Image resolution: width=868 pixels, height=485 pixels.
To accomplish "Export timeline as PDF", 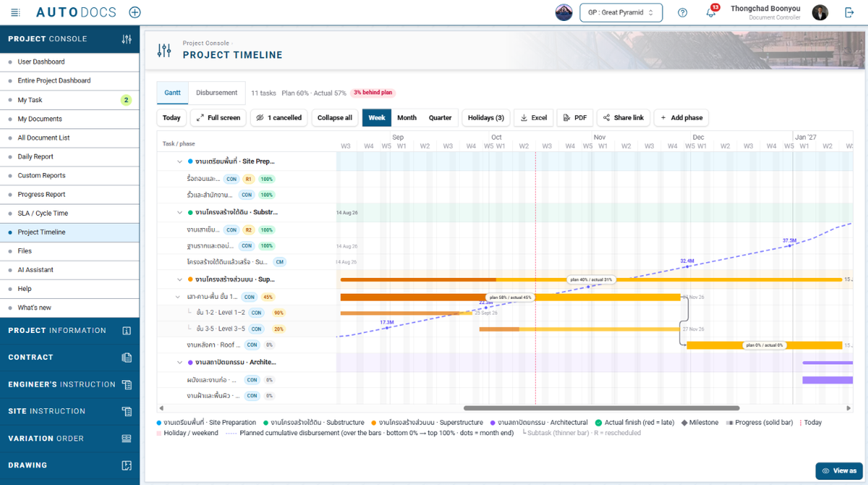I will coord(574,117).
